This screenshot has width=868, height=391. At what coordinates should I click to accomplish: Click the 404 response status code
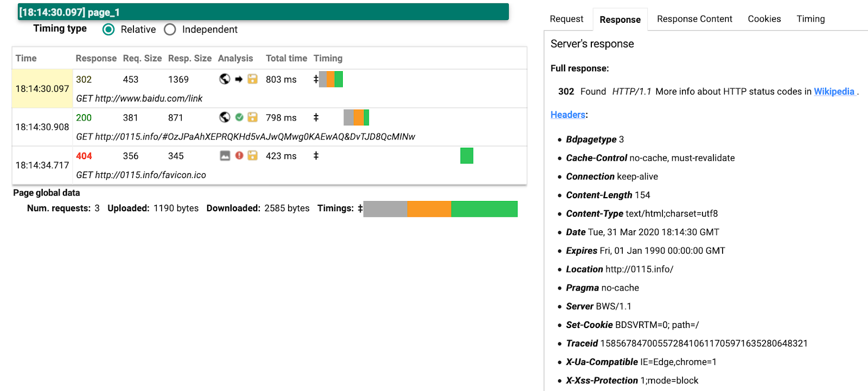pos(84,156)
